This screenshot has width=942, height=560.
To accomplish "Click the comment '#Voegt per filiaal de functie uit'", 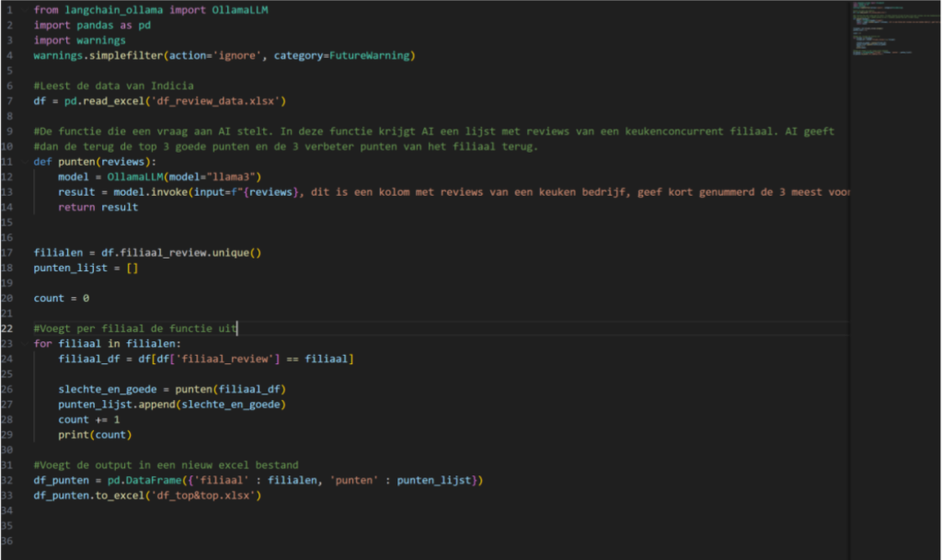I will tap(135, 328).
